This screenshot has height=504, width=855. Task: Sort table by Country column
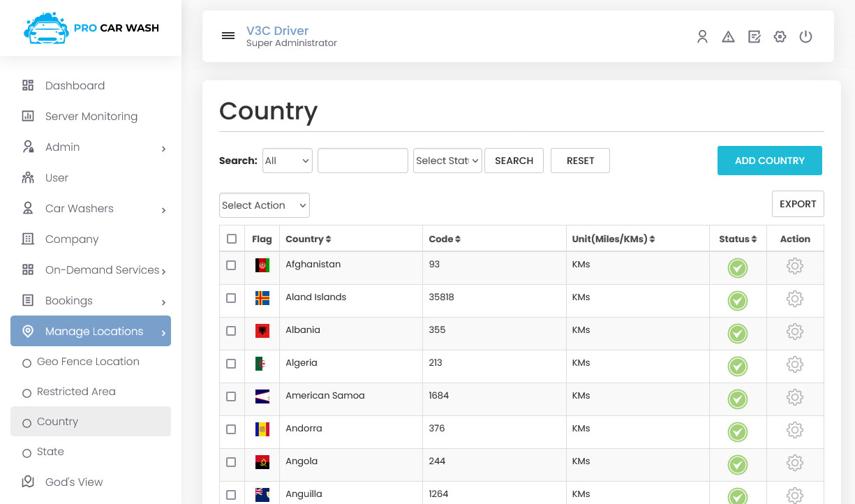point(308,239)
